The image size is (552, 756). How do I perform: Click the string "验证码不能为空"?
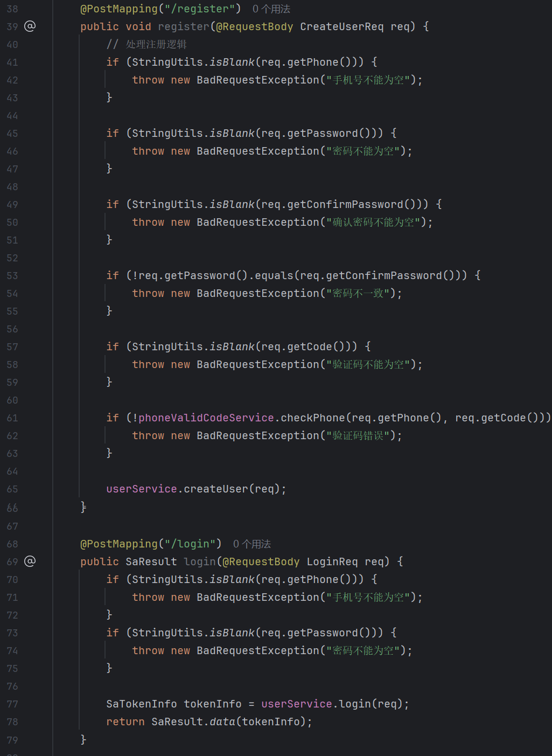pyautogui.click(x=368, y=364)
